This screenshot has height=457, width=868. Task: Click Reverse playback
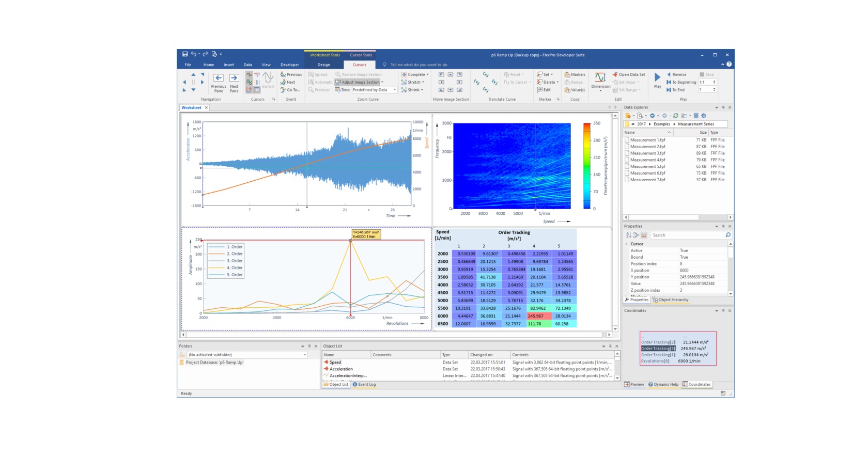(x=676, y=74)
